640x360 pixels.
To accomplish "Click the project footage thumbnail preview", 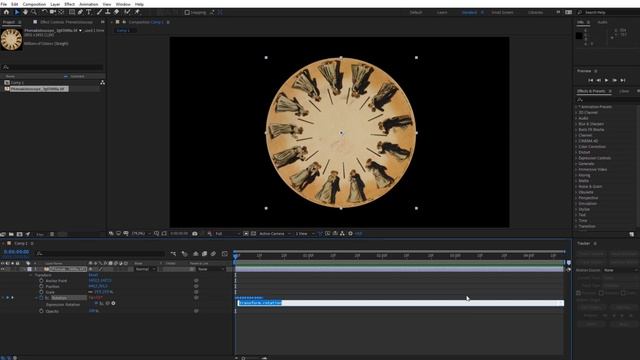I will [x=11, y=39].
